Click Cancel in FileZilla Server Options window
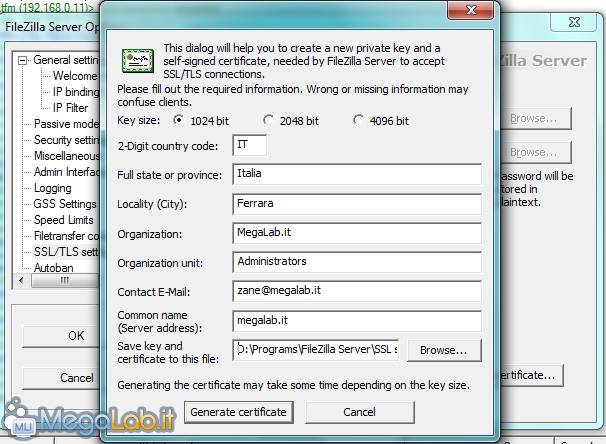 pos(61,378)
